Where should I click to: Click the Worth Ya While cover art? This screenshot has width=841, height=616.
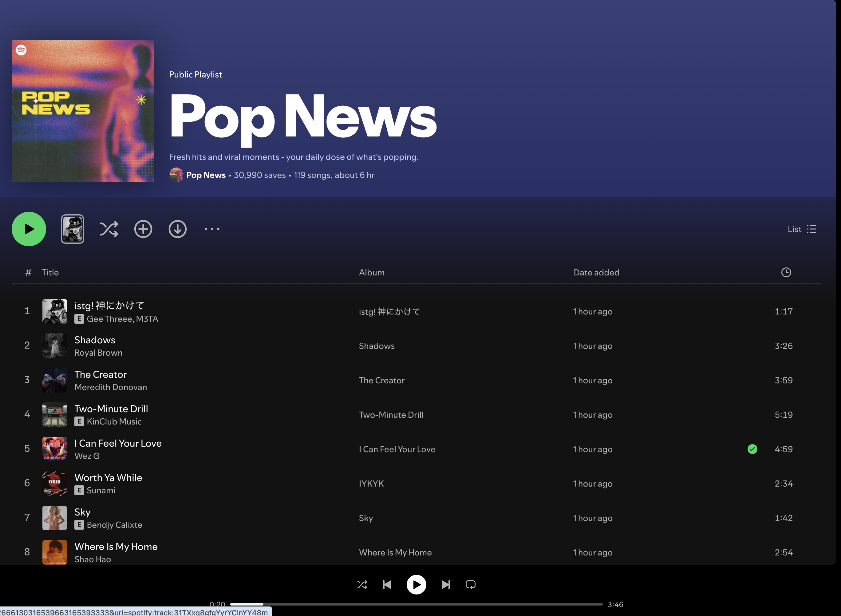(54, 483)
